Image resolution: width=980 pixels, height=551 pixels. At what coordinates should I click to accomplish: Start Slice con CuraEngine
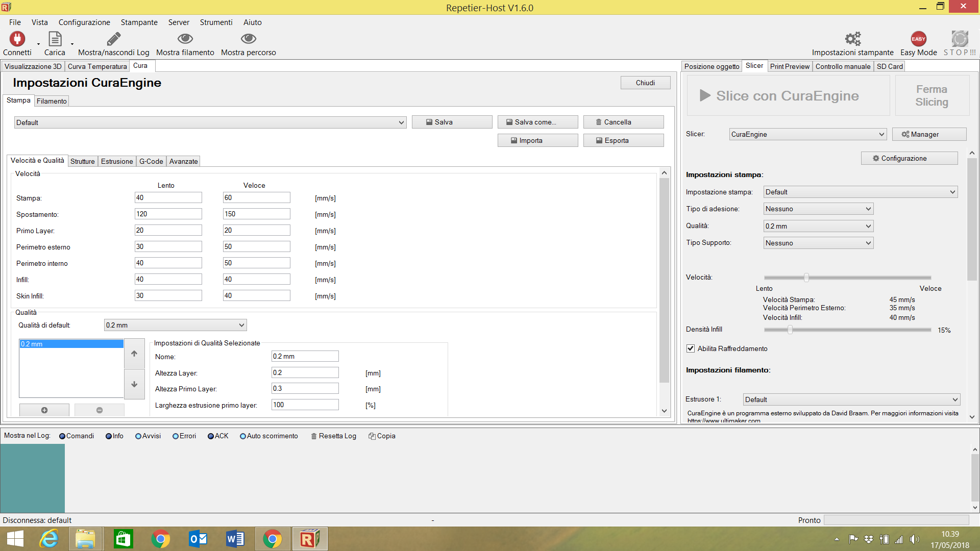pyautogui.click(x=788, y=95)
